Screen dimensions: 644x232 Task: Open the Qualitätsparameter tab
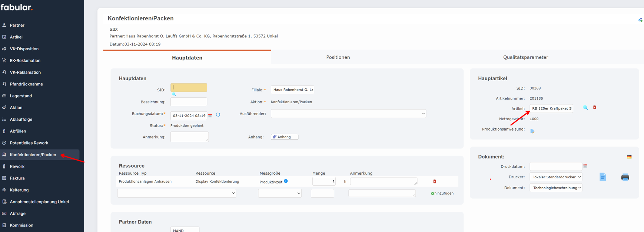525,57
